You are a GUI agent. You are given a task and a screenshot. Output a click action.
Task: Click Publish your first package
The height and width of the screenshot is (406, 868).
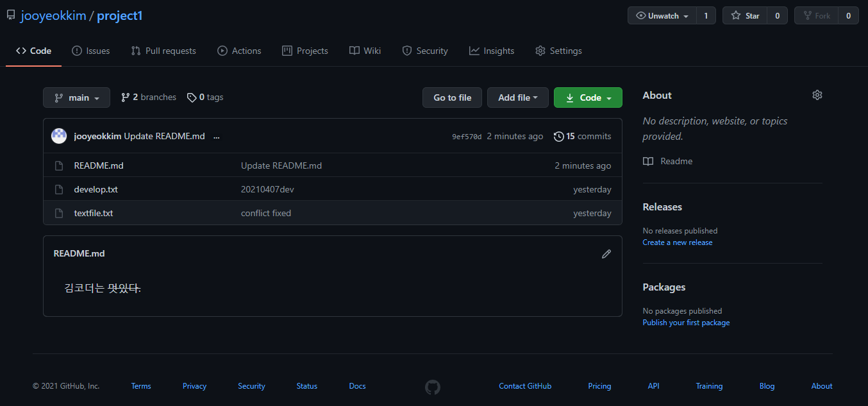[x=686, y=323]
